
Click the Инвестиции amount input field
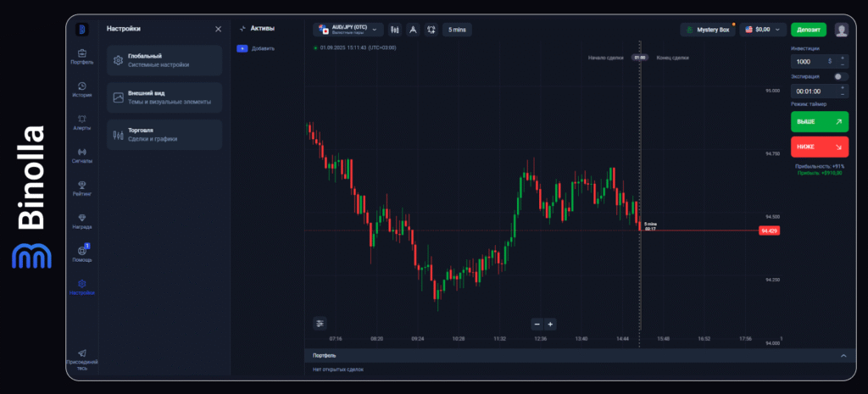click(810, 62)
